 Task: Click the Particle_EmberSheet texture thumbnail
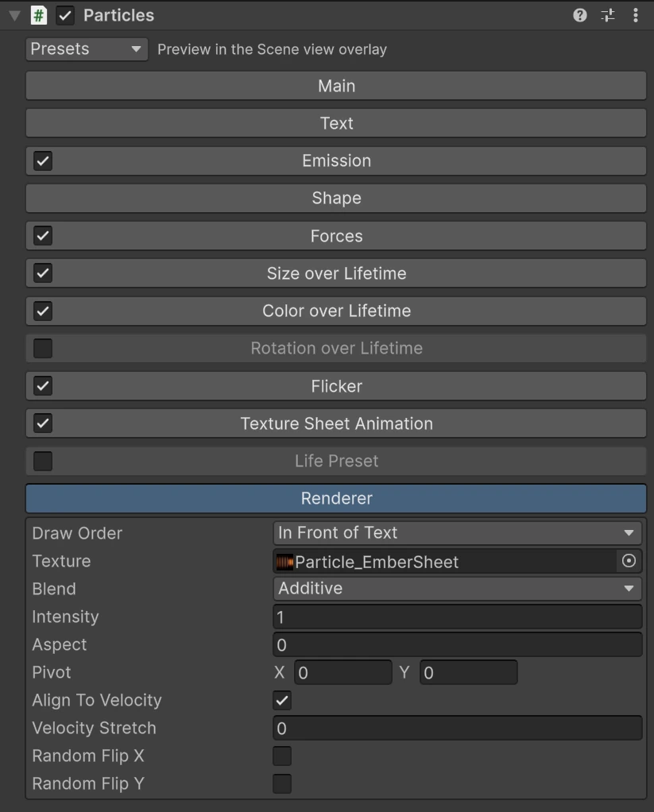[284, 562]
